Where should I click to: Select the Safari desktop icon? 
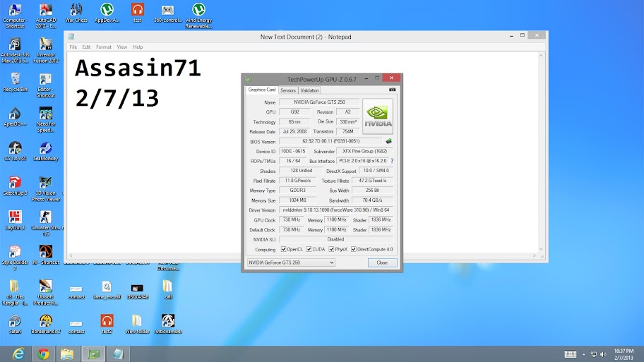coord(16,324)
